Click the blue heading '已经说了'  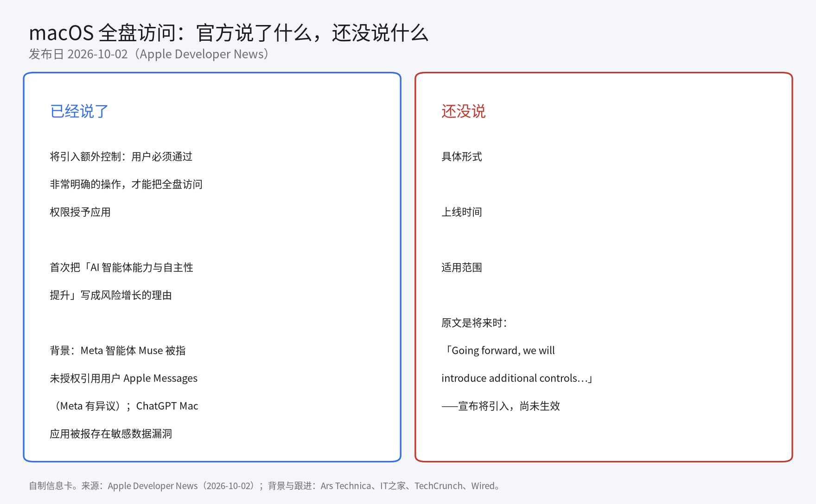[x=79, y=111]
